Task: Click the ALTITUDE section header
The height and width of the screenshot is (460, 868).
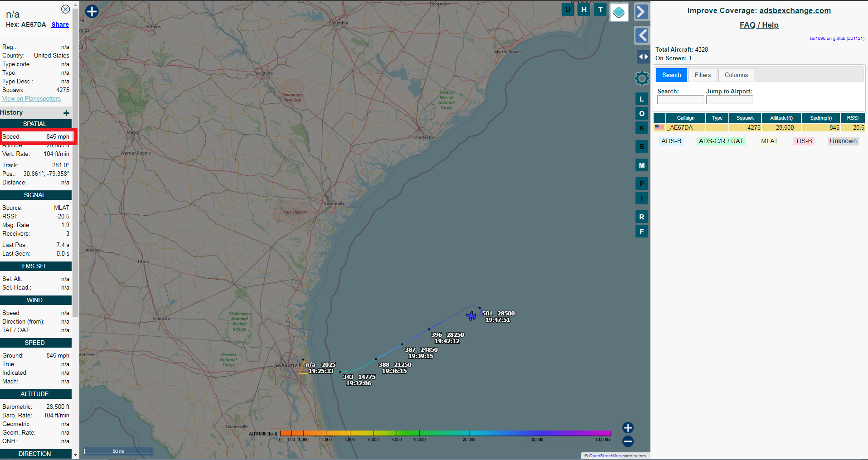Action: pyautogui.click(x=36, y=394)
